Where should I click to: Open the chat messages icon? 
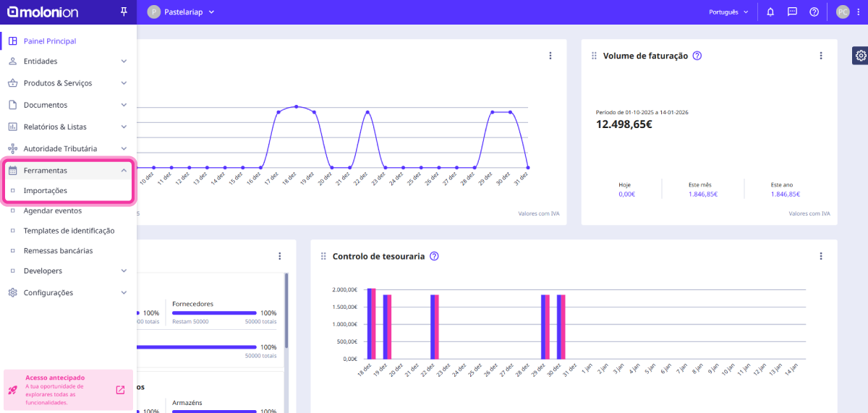792,12
